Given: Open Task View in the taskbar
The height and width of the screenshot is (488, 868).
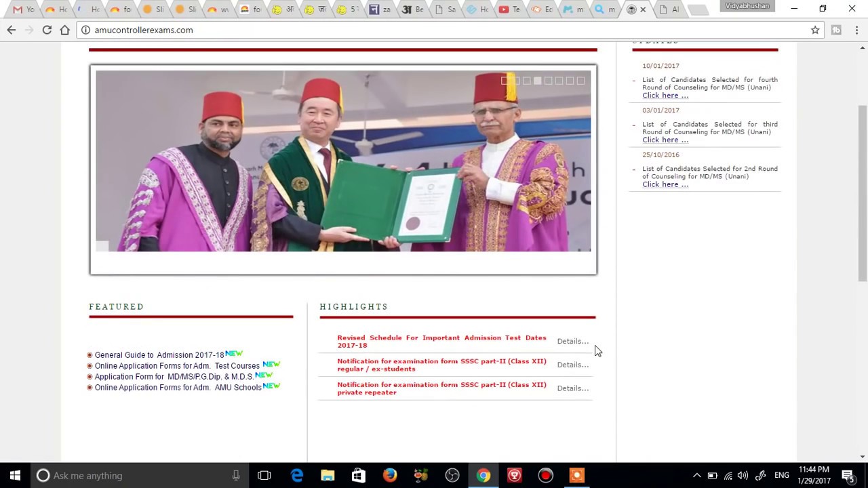Looking at the screenshot, I should point(264,475).
